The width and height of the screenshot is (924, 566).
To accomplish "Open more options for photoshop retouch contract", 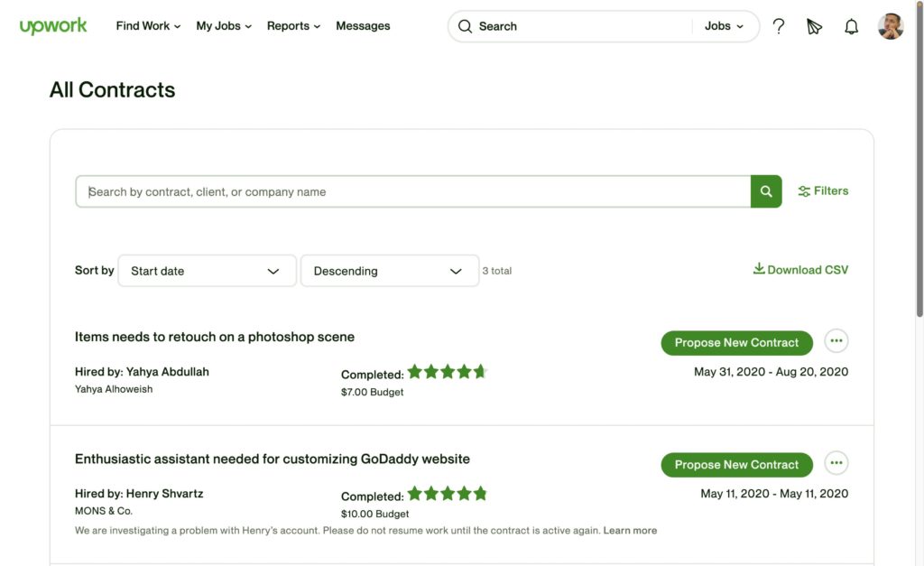I will (x=836, y=341).
